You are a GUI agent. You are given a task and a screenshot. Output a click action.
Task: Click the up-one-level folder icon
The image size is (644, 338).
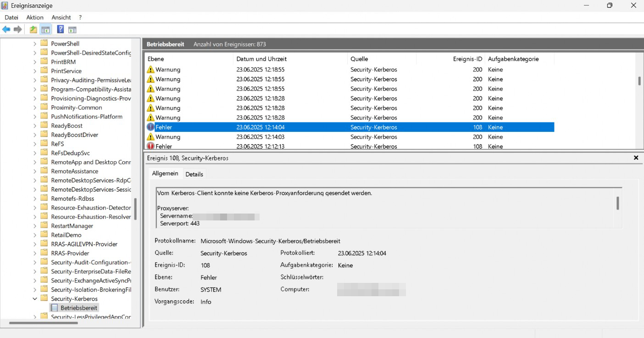click(x=33, y=29)
